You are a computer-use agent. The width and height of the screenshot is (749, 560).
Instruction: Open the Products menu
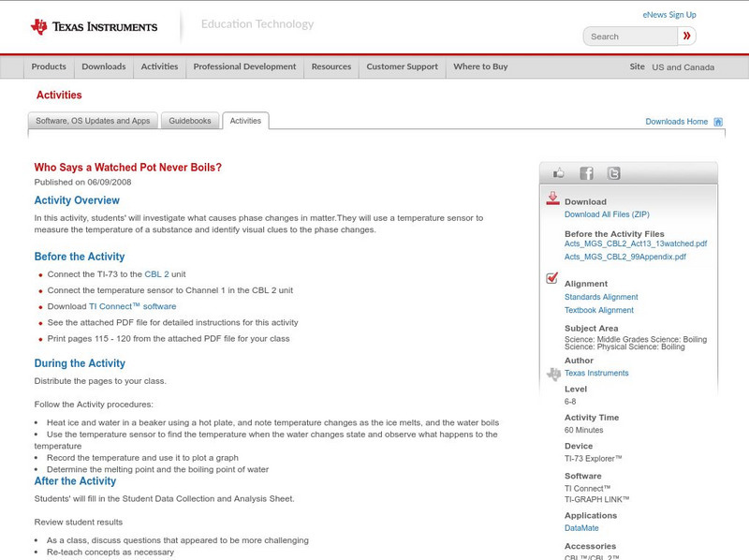click(49, 66)
